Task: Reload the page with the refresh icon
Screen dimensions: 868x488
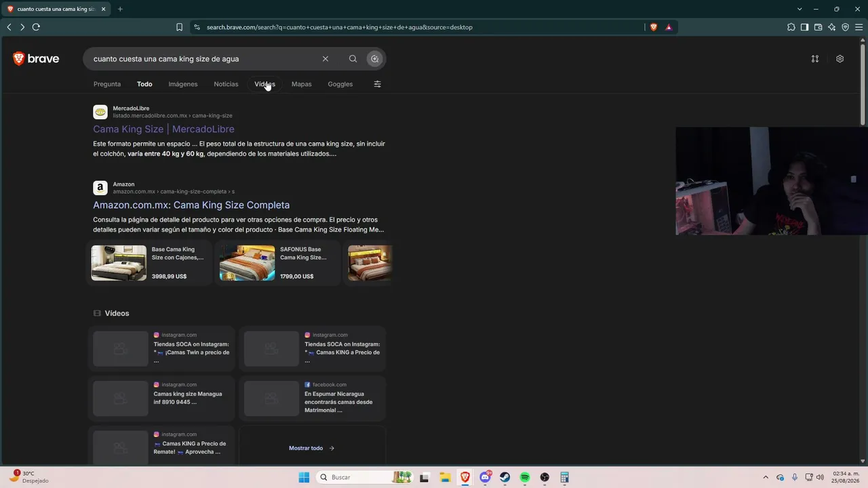Action: coord(36,27)
